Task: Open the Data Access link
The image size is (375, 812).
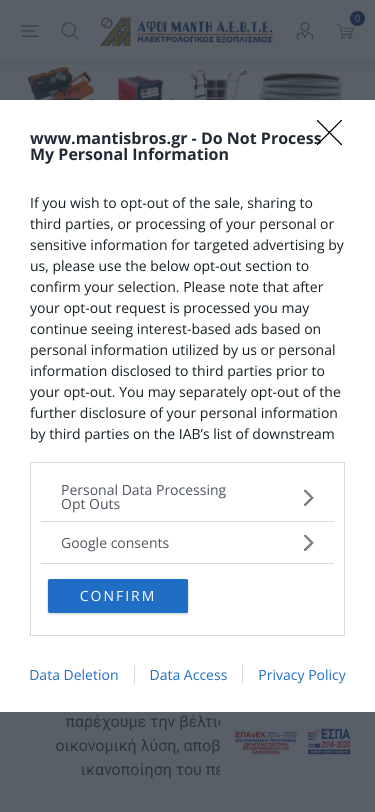Action: click(x=189, y=675)
